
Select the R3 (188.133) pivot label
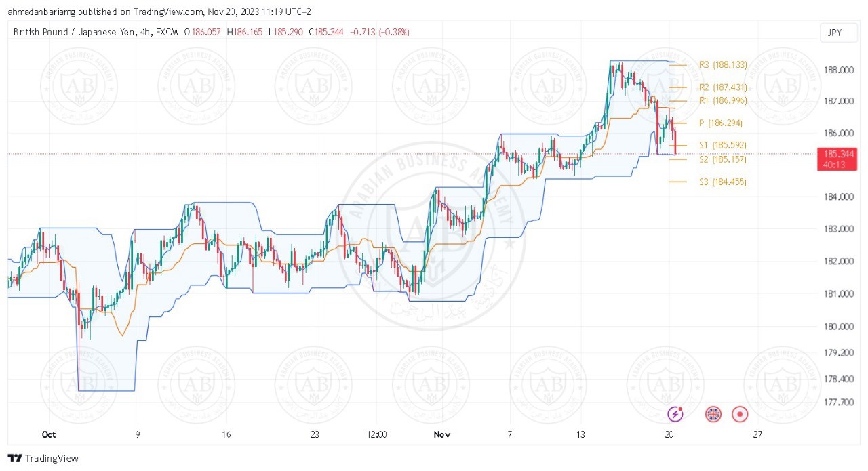click(x=723, y=65)
